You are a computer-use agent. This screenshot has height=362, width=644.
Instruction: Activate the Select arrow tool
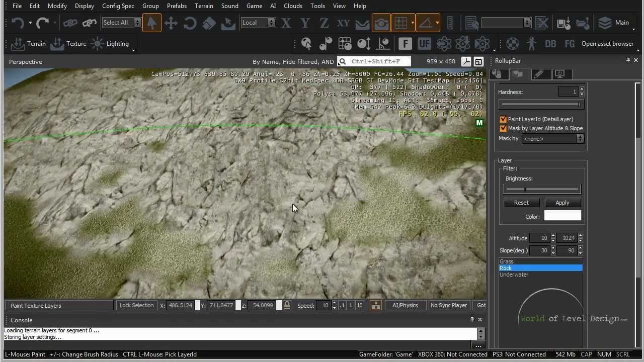pos(151,23)
